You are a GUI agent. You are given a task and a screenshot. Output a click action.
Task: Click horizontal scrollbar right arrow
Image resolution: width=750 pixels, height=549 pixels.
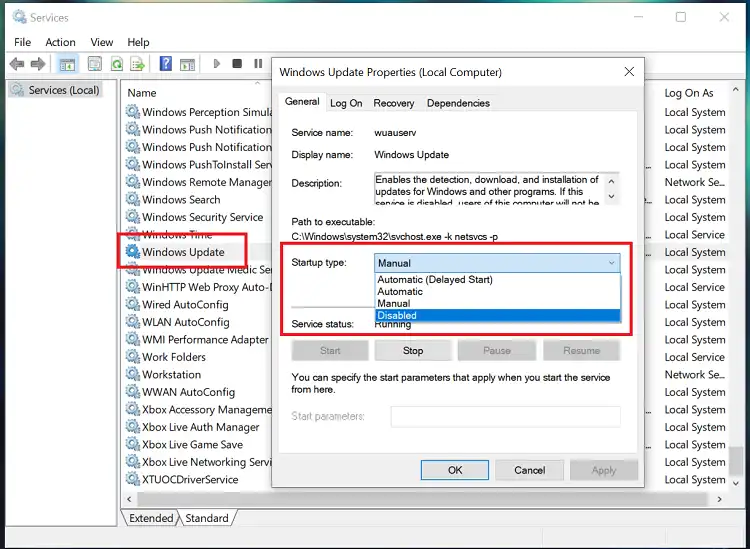tap(719, 499)
